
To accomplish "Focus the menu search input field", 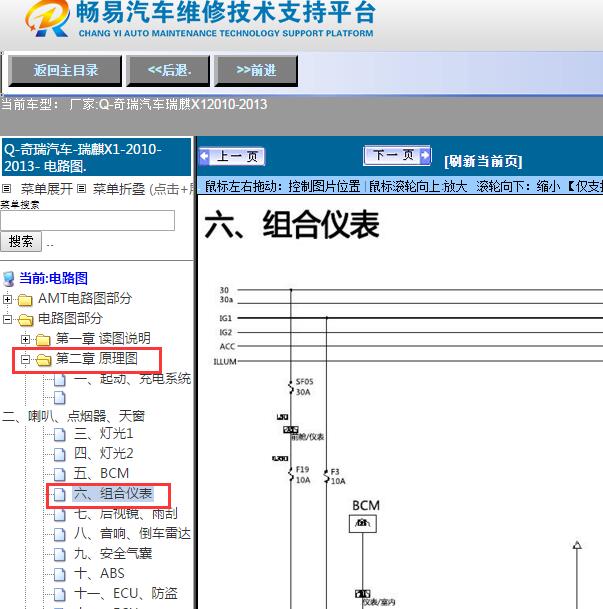I will pos(87,221).
